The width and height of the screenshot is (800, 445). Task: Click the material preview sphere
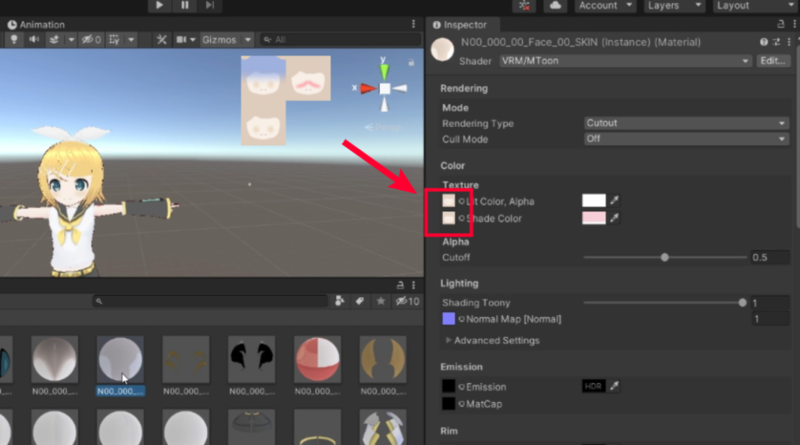(442, 50)
